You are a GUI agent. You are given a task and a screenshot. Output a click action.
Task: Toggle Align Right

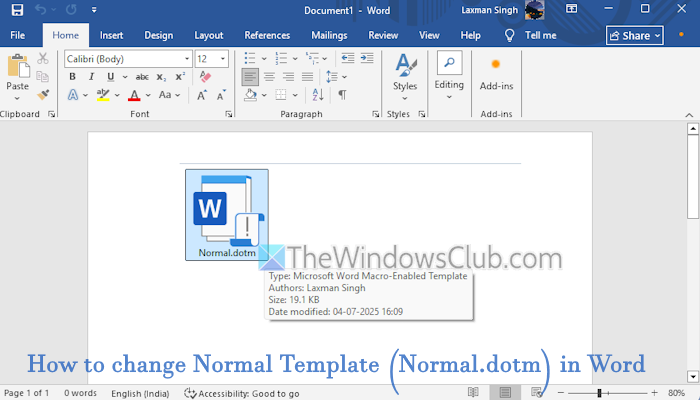288,77
